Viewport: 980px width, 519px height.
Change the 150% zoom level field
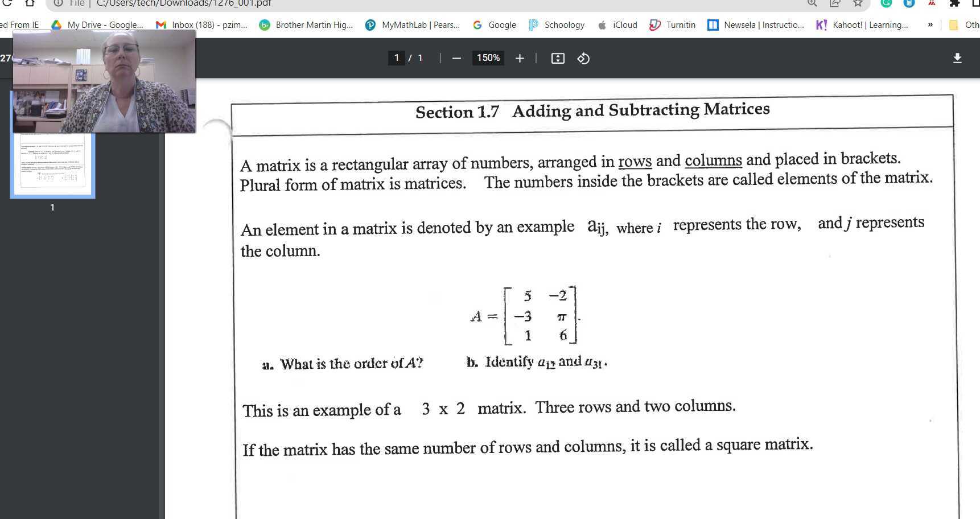(488, 57)
